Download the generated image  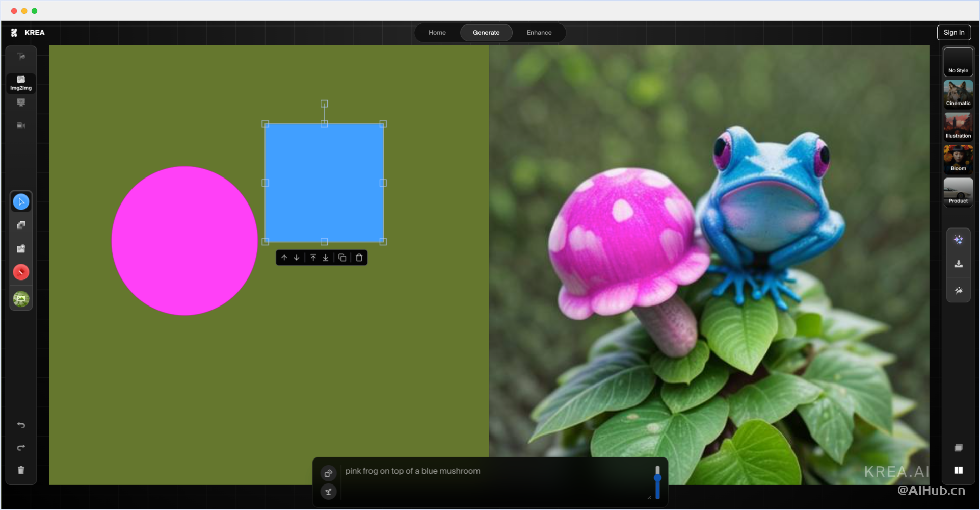[959, 264]
